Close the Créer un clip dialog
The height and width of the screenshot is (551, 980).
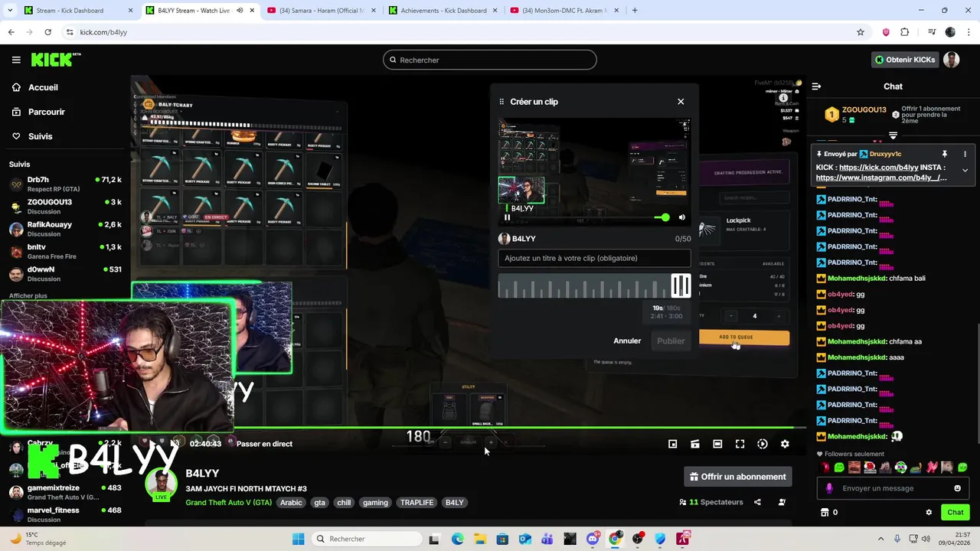click(681, 102)
